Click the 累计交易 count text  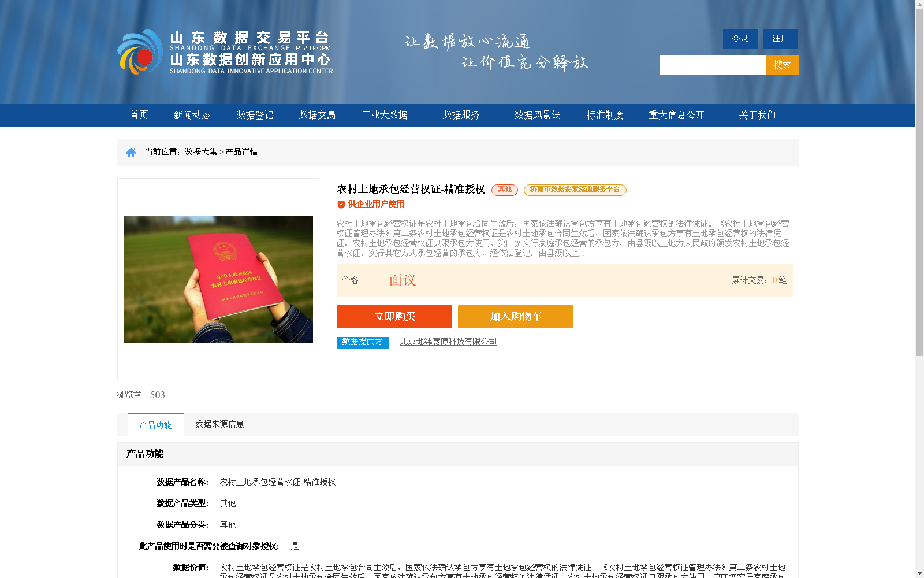tap(759, 280)
